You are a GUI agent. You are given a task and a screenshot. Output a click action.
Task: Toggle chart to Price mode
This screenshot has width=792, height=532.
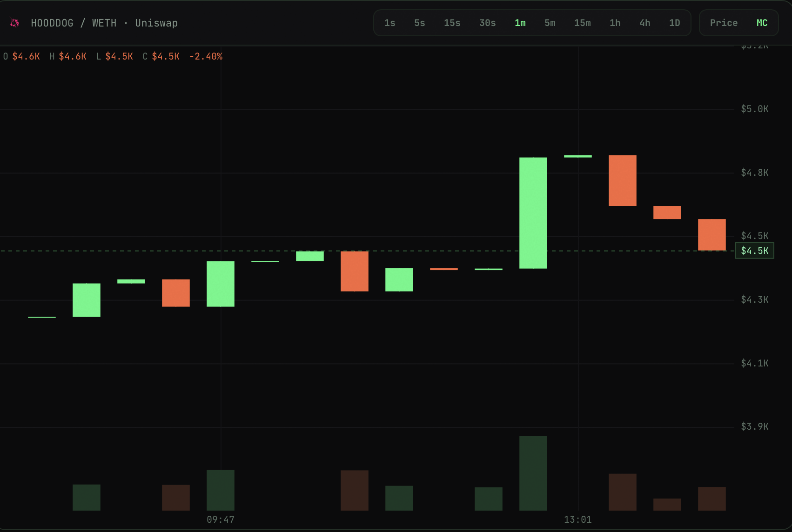[x=724, y=23]
